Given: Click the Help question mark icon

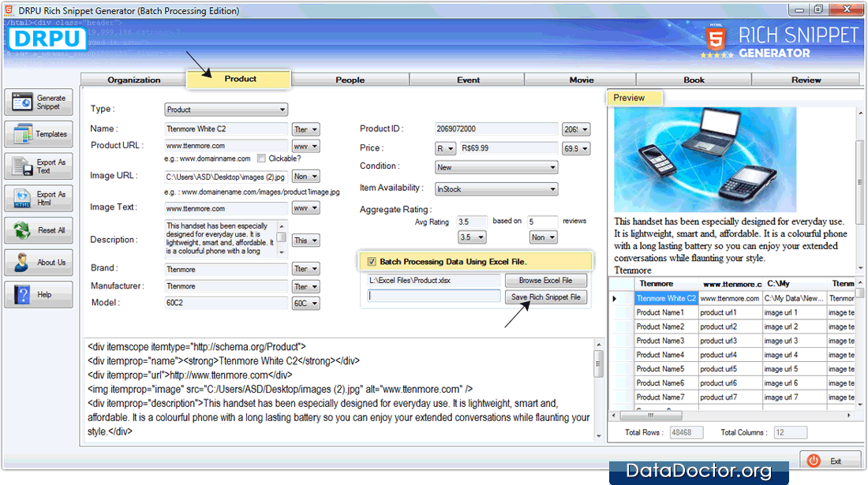Looking at the screenshot, I should click(x=23, y=294).
